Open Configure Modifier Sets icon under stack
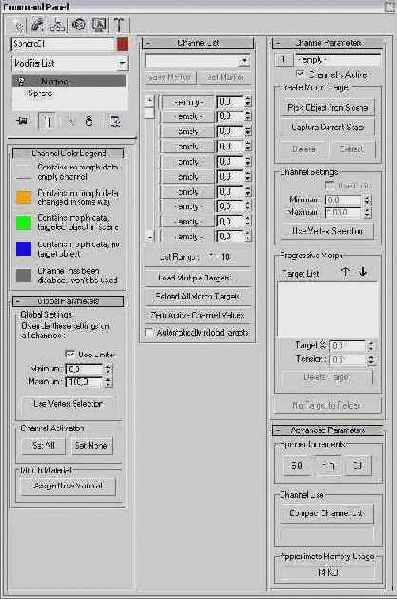The image size is (397, 599). tap(115, 121)
